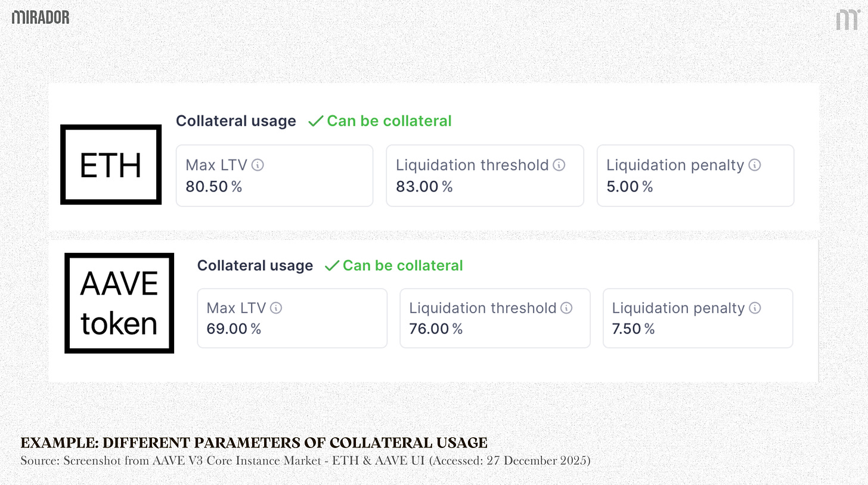Image resolution: width=868 pixels, height=485 pixels.
Task: Click the source citation text at the bottom
Action: click(x=305, y=461)
